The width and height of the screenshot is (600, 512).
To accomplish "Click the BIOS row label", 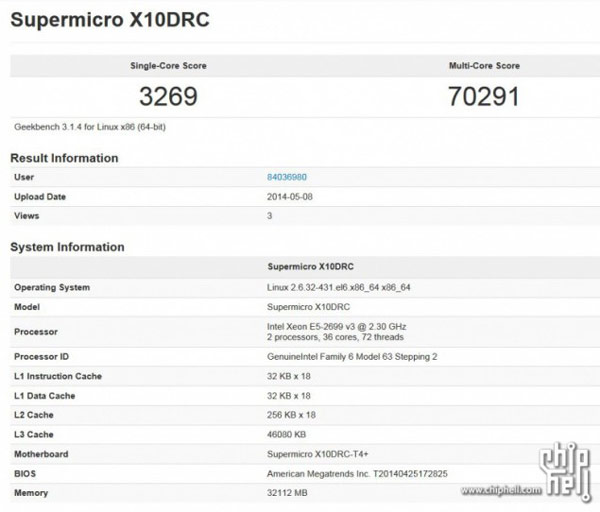I will coord(25,474).
